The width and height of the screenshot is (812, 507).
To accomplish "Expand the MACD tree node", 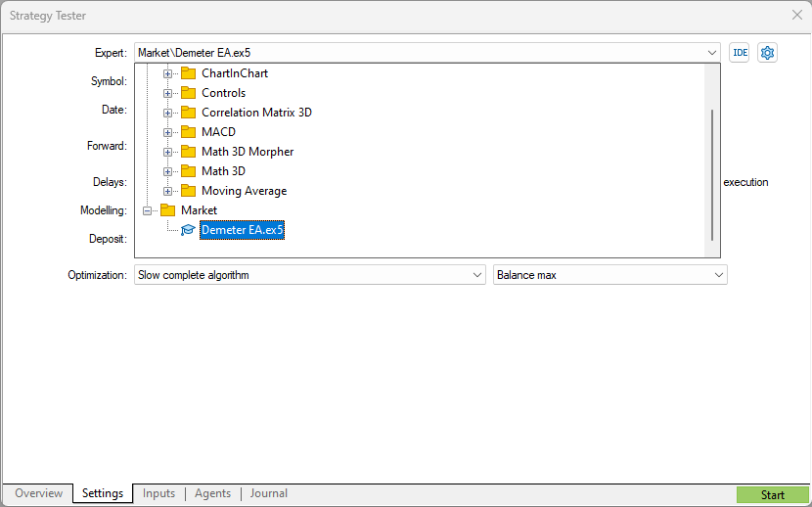I will [x=167, y=132].
